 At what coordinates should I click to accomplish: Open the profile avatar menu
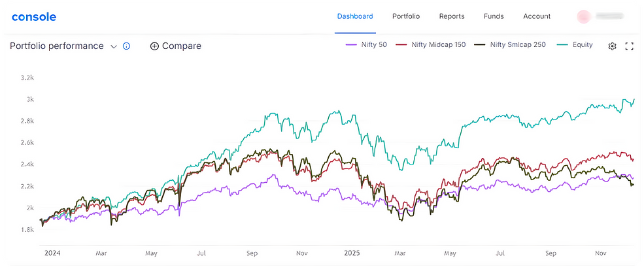[x=583, y=16]
